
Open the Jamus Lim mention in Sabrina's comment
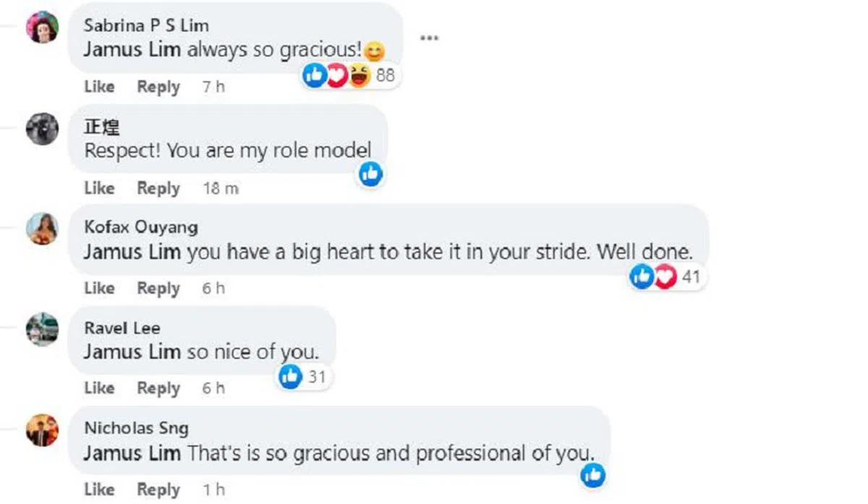coord(132,51)
